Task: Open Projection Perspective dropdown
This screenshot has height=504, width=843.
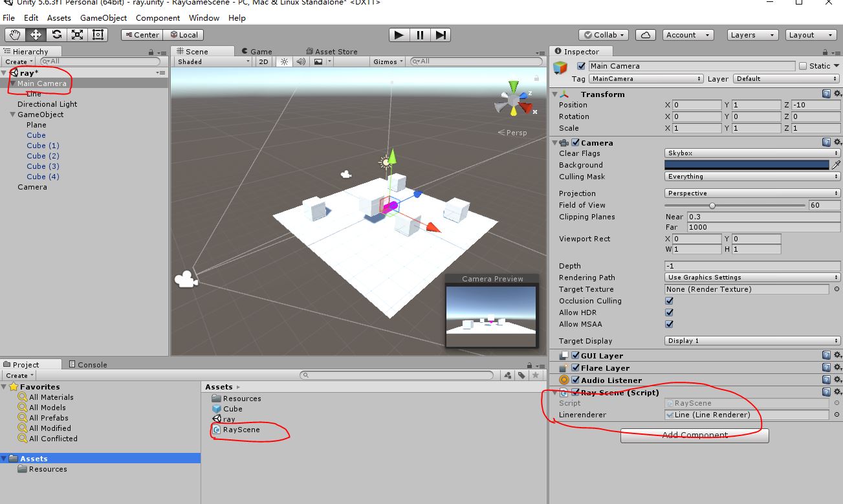Action: [752, 193]
